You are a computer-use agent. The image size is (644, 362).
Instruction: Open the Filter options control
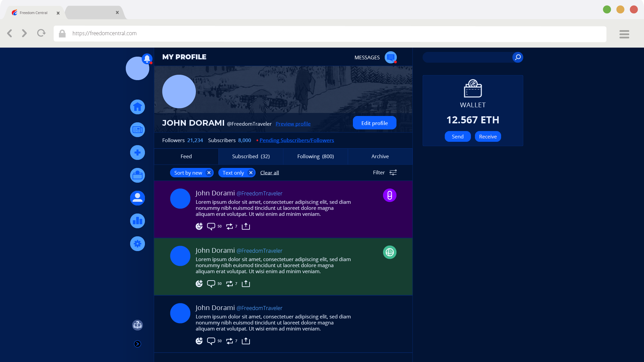385,173
